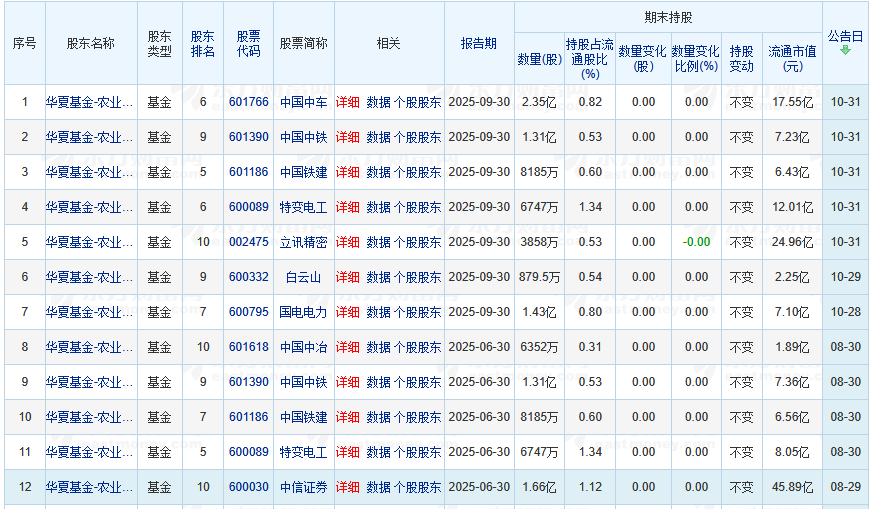This screenshot has height=509, width=872.
Task: Click 详细 link in the 中国中车 row
Action: coord(348,102)
